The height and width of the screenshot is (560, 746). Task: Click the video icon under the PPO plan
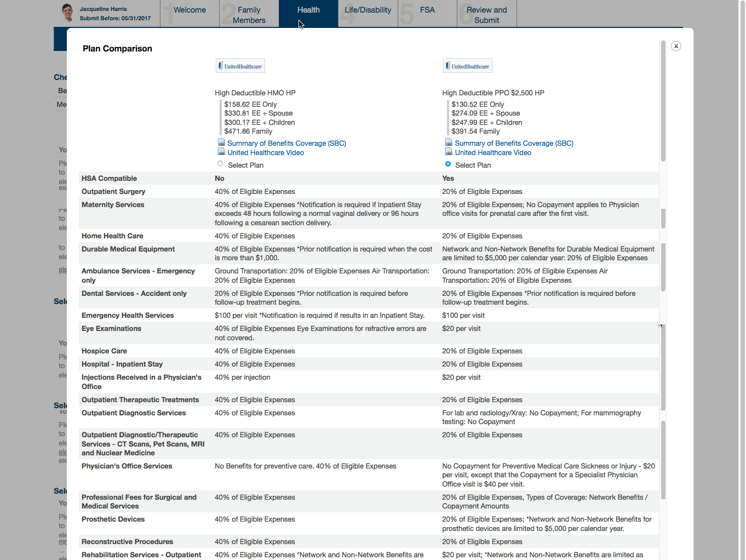coord(449,152)
